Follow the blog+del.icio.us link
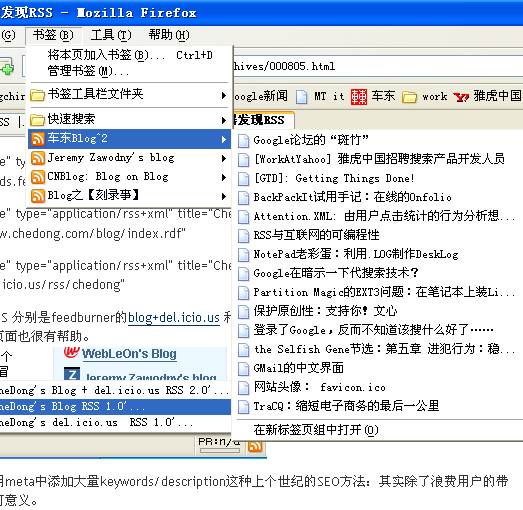The height and width of the screenshot is (510, 523). [174, 318]
